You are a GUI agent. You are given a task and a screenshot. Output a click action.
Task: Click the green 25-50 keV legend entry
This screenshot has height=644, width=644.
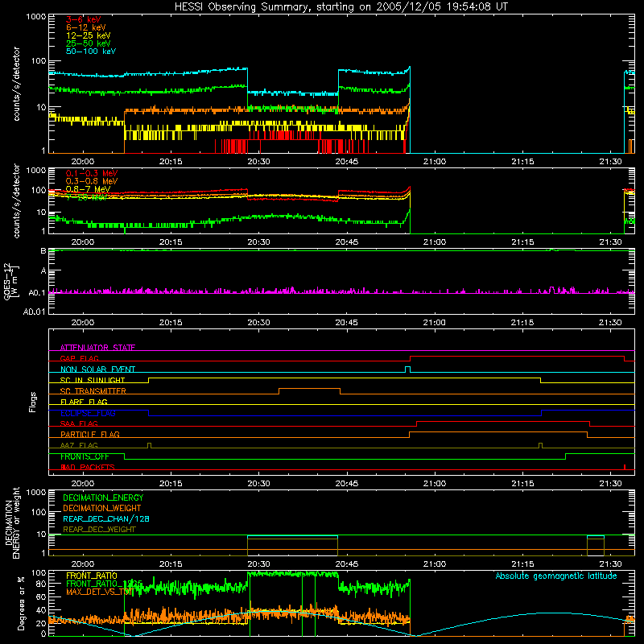point(89,43)
